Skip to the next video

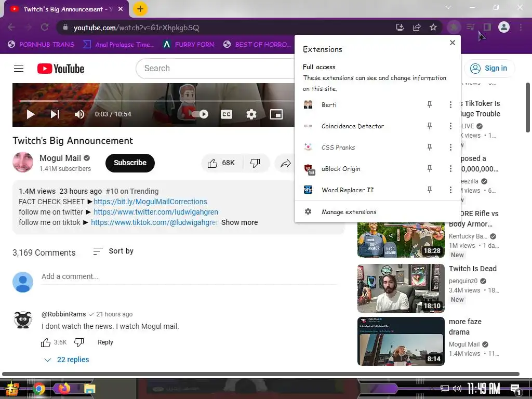pos(55,114)
